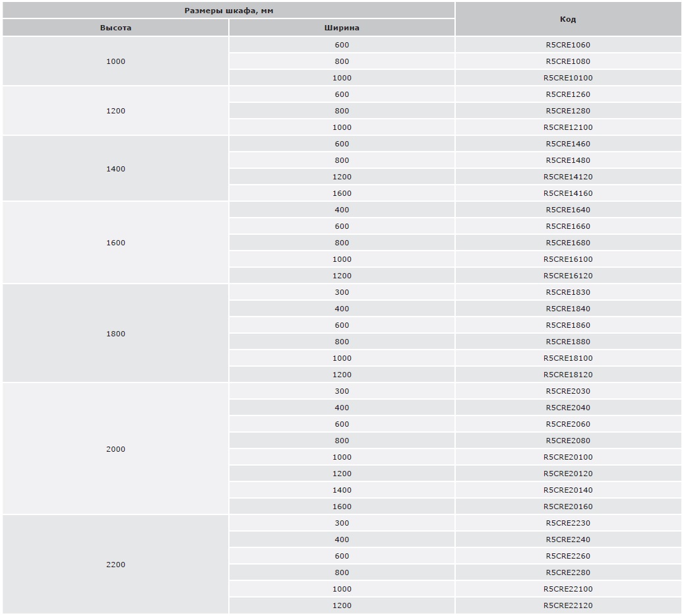Select height cell 1400
Image resolution: width=682 pixels, height=616 pixels.
click(115, 169)
